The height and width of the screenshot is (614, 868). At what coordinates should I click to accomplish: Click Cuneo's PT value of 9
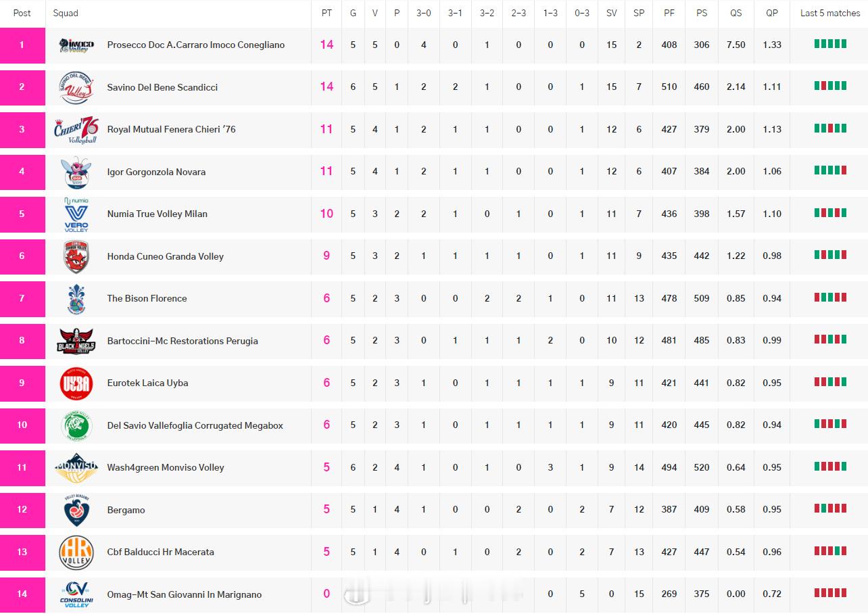pos(327,256)
